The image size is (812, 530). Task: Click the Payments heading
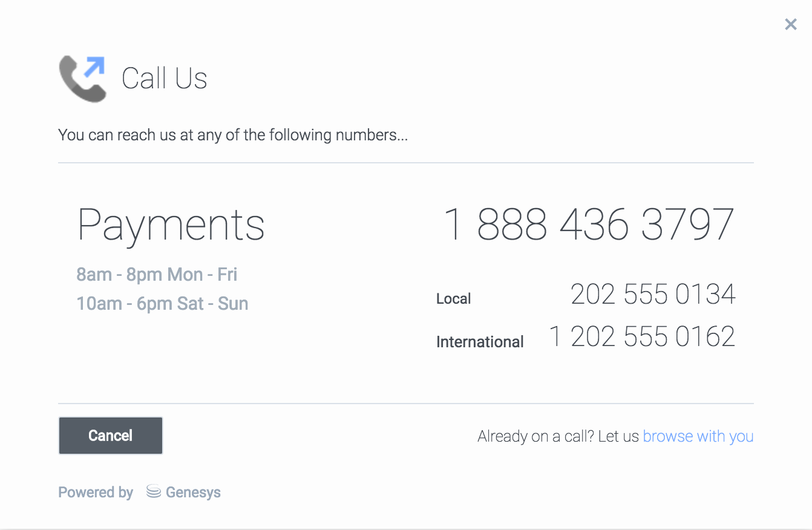coord(171,225)
